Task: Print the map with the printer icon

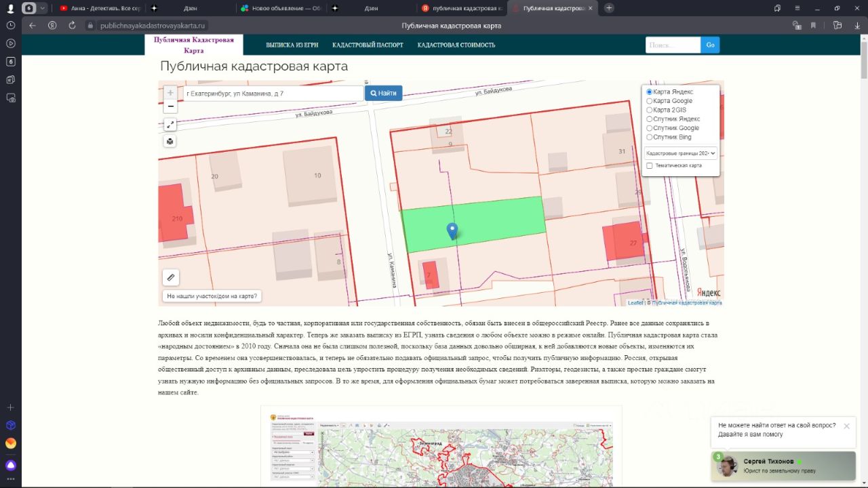Action: pyautogui.click(x=170, y=142)
